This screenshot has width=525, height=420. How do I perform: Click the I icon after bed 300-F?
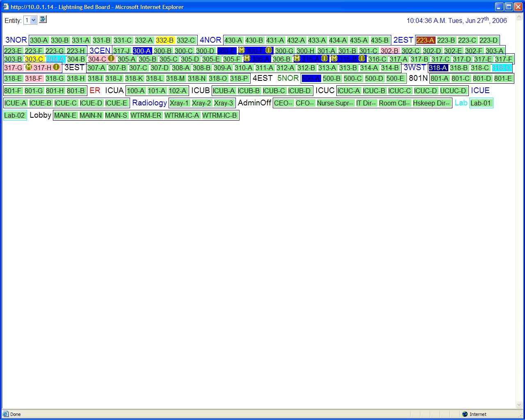coord(269,50)
